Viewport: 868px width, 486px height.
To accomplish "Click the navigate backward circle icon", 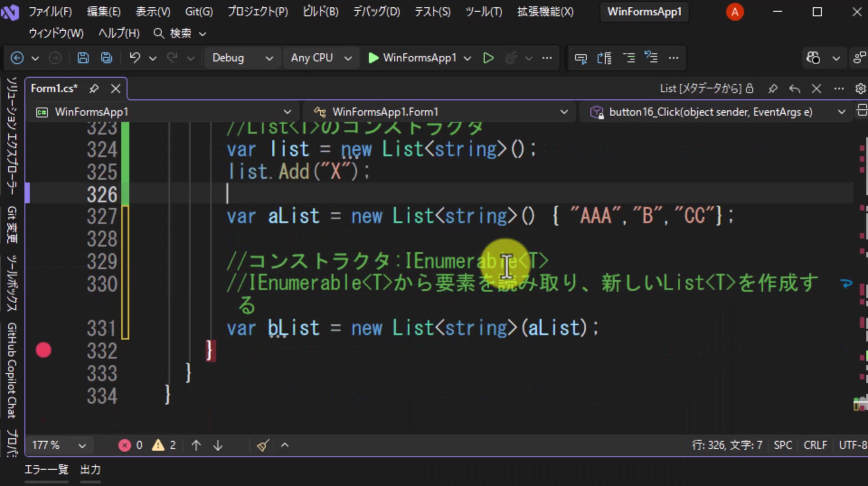I will click(17, 58).
